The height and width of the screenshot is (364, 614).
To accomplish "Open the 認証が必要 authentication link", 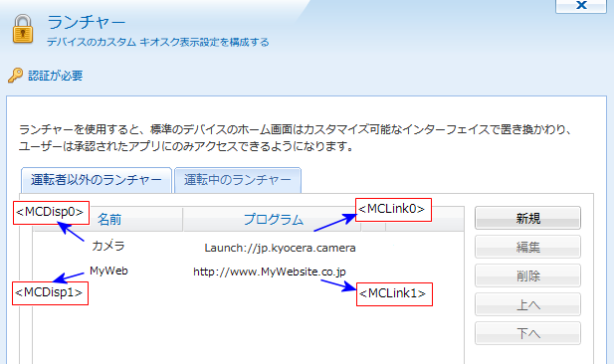I will (55, 76).
